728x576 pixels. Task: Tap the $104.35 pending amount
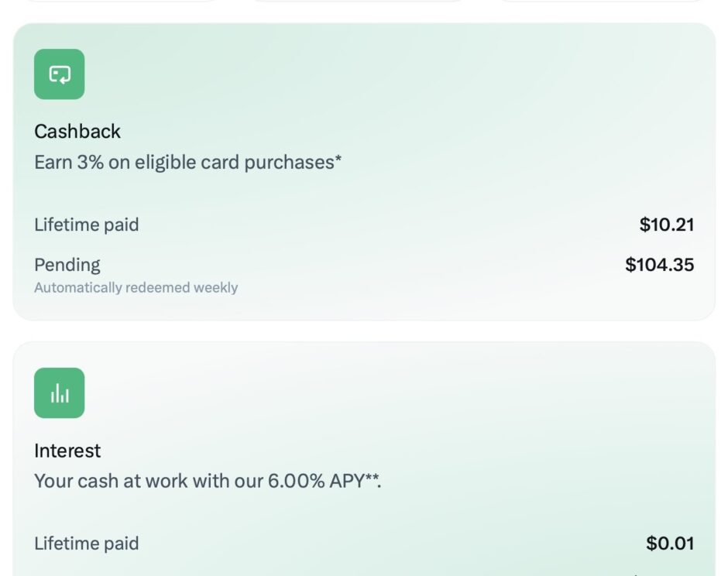(659, 265)
